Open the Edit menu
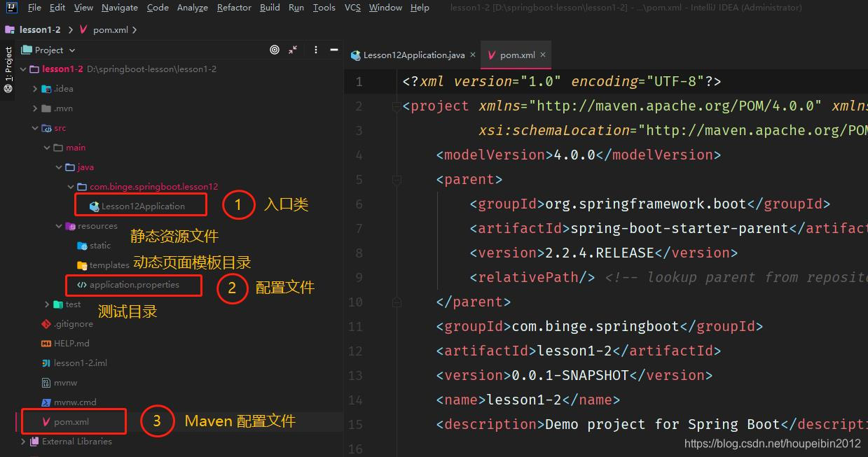The width and height of the screenshot is (868, 457). click(x=57, y=8)
